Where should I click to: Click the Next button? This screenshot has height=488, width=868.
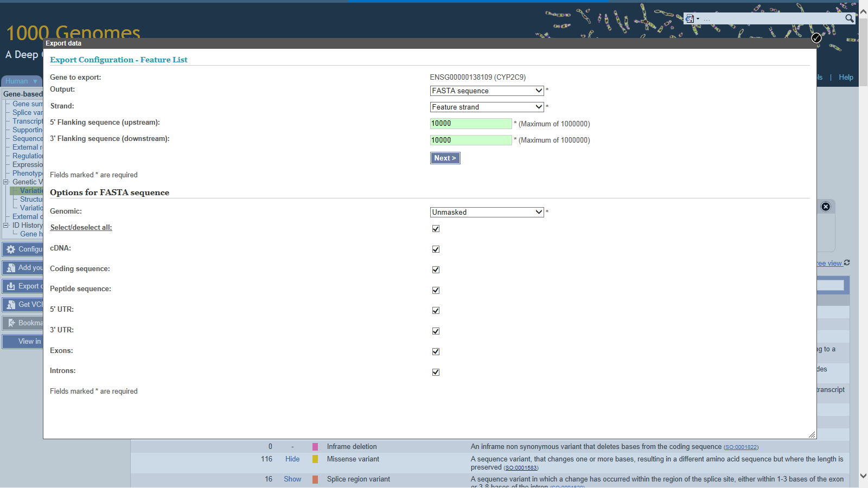click(445, 158)
